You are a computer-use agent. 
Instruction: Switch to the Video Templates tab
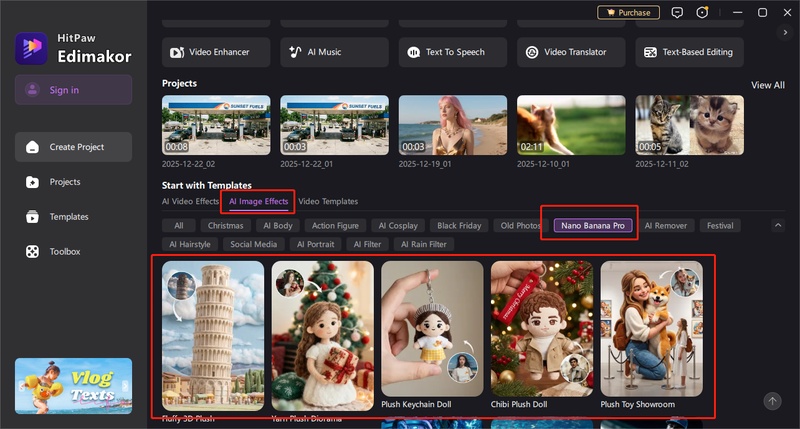(328, 202)
